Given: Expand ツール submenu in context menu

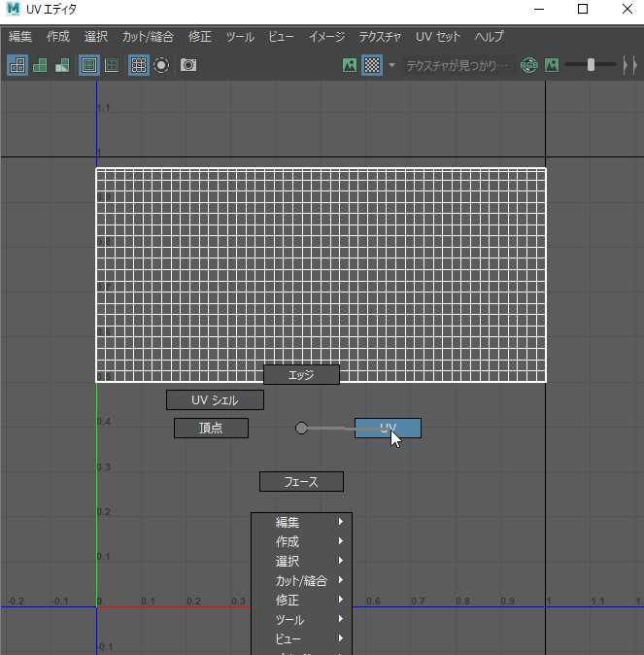Looking at the screenshot, I should coord(301,619).
